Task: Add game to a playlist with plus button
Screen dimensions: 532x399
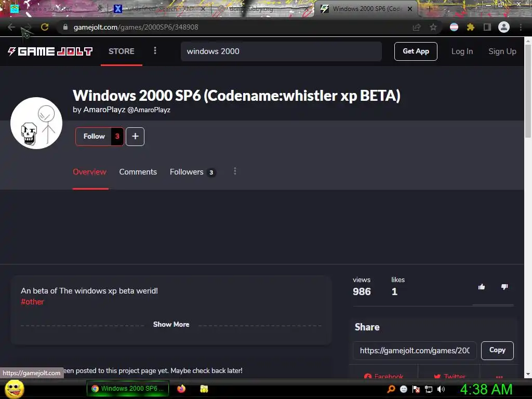Action: [135, 137]
